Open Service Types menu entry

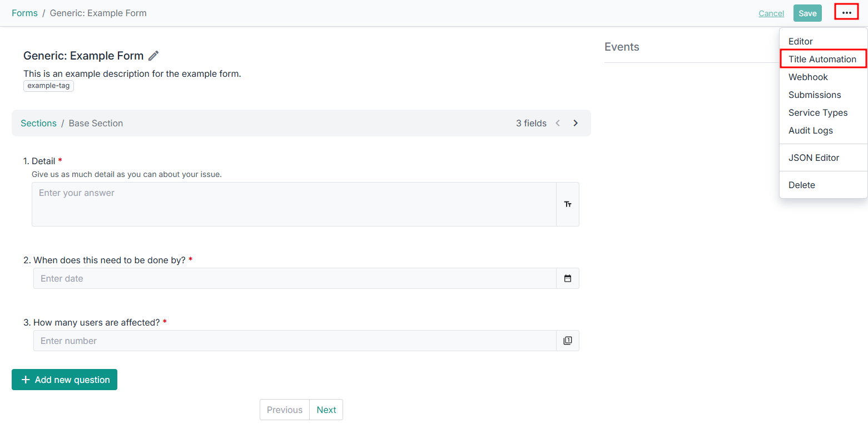(818, 112)
